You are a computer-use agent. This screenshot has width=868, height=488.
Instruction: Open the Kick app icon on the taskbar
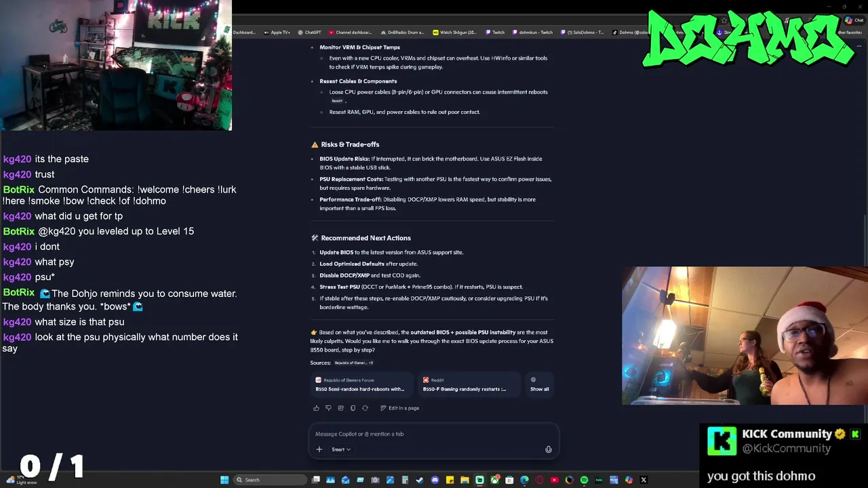pos(479,480)
